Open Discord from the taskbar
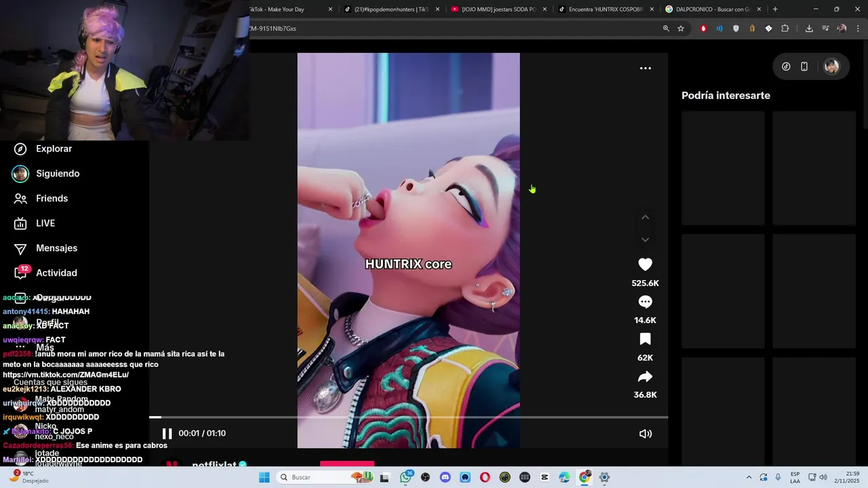The width and height of the screenshot is (868, 488). pos(445,477)
